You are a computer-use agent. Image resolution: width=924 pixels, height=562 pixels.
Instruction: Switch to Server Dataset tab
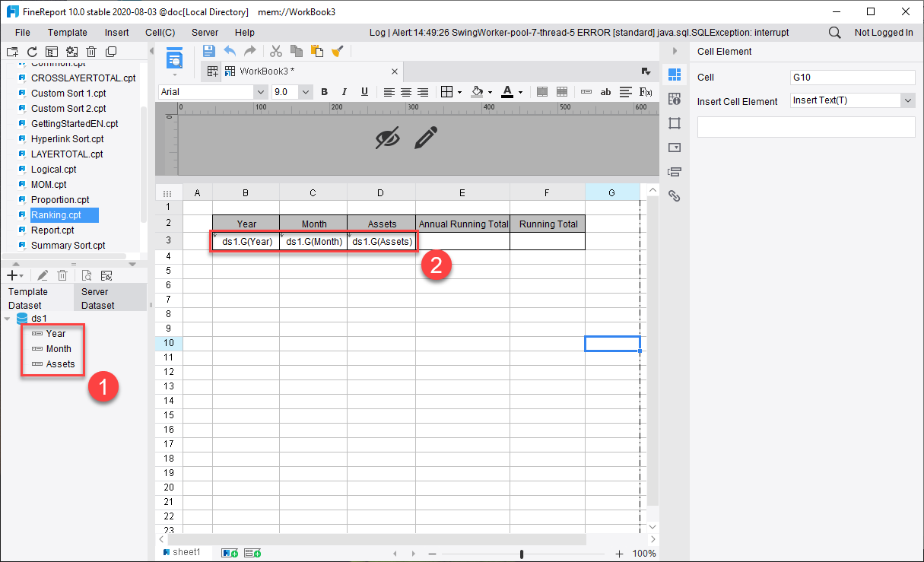[110, 298]
